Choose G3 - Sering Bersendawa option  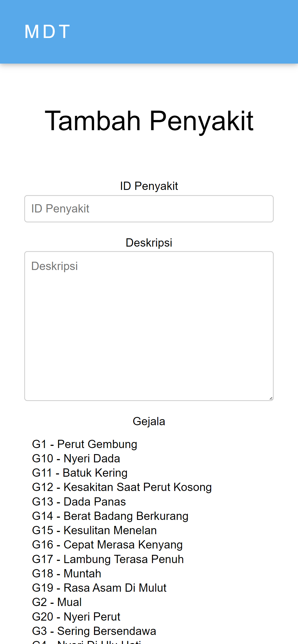(94, 631)
